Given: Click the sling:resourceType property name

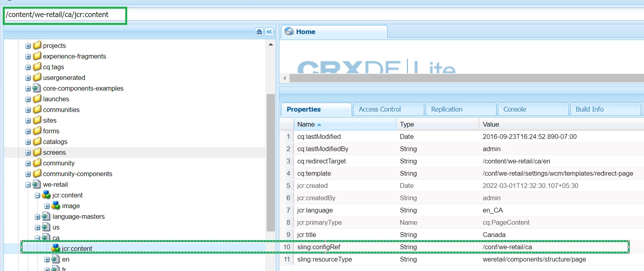Looking at the screenshot, I should [x=324, y=259].
